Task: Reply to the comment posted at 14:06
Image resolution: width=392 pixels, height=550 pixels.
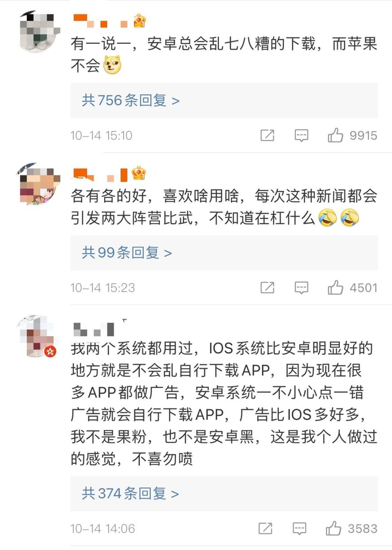Action: coord(299,529)
